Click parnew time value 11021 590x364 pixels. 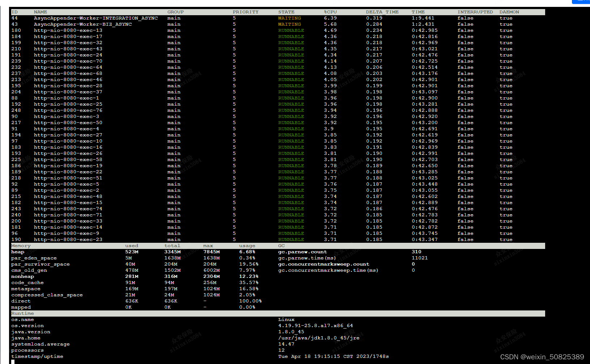(420, 258)
